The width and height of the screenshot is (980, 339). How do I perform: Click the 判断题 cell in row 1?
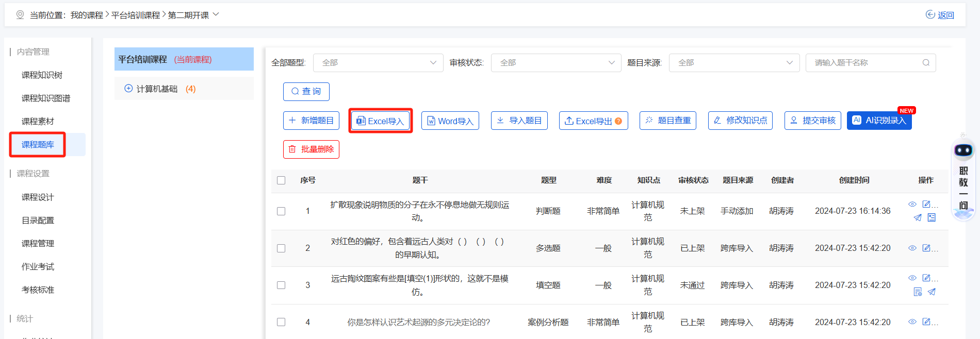click(x=548, y=211)
